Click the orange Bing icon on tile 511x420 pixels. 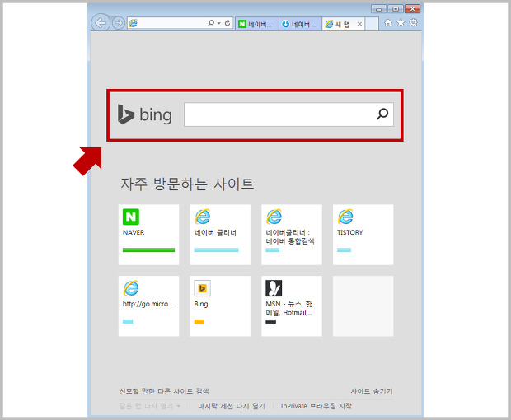point(203,288)
